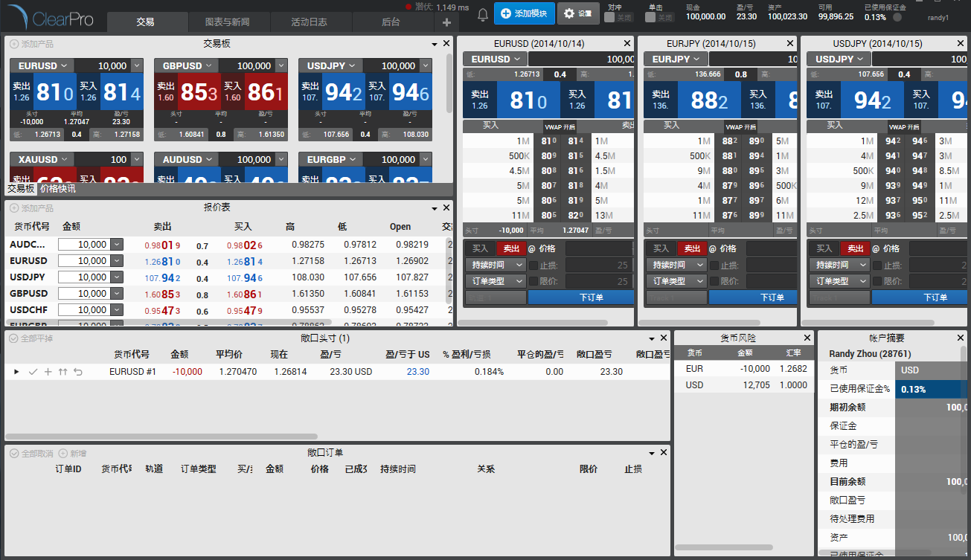Click checkmark icon on EURUSD #1 position

click(33, 372)
